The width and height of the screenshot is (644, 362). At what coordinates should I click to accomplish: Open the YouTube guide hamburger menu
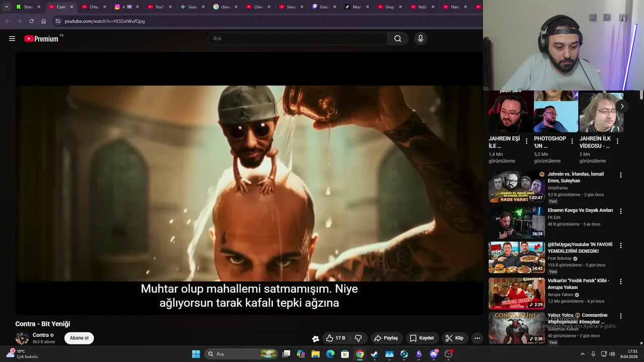pyautogui.click(x=12, y=39)
